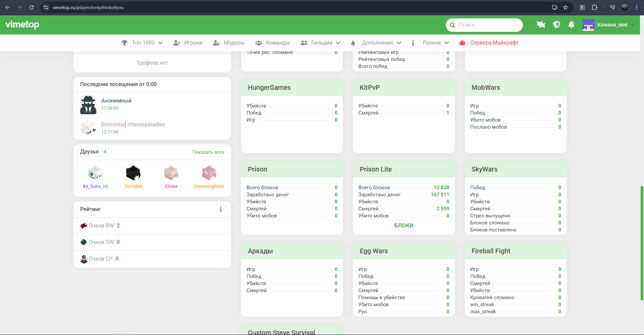
Task: Click the БЛОКИ button in Prison Lite
Action: [x=404, y=225]
